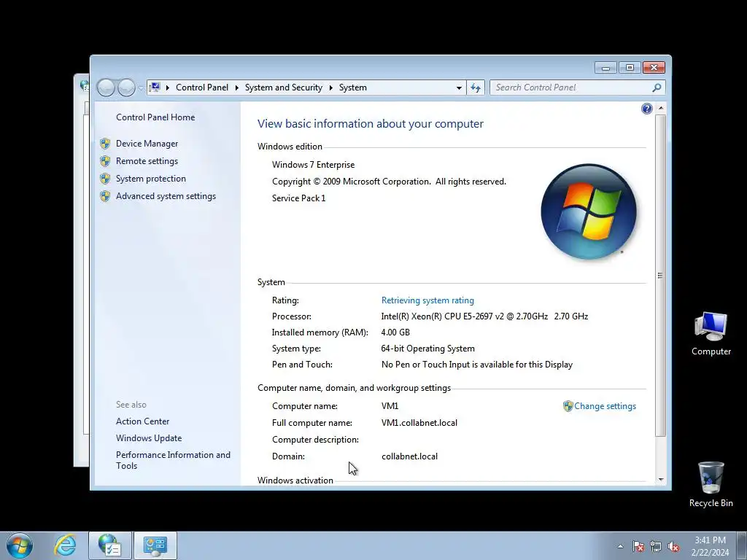Click the Windows logo image
The height and width of the screenshot is (560, 747).
coord(589,211)
